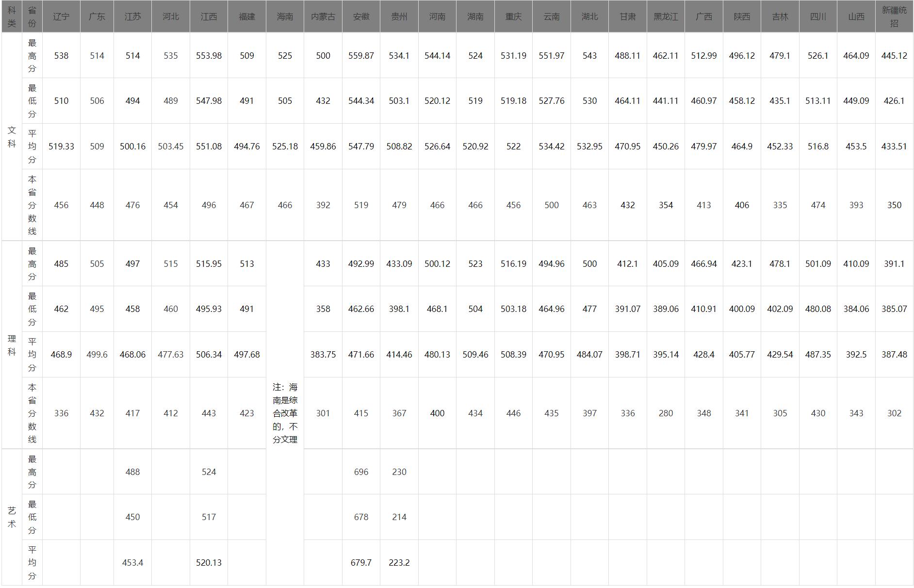Image resolution: width=914 pixels, height=588 pixels.
Task: Click art score 230 under 贵州
Action: pos(399,472)
